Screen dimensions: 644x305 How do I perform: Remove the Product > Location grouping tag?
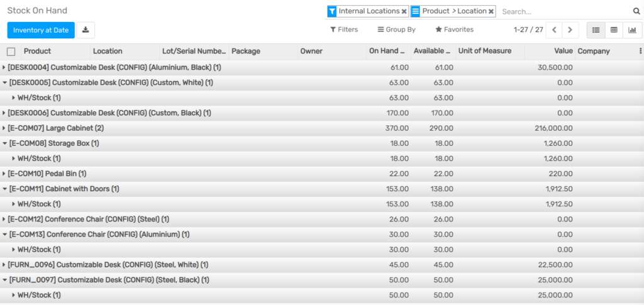pos(491,11)
